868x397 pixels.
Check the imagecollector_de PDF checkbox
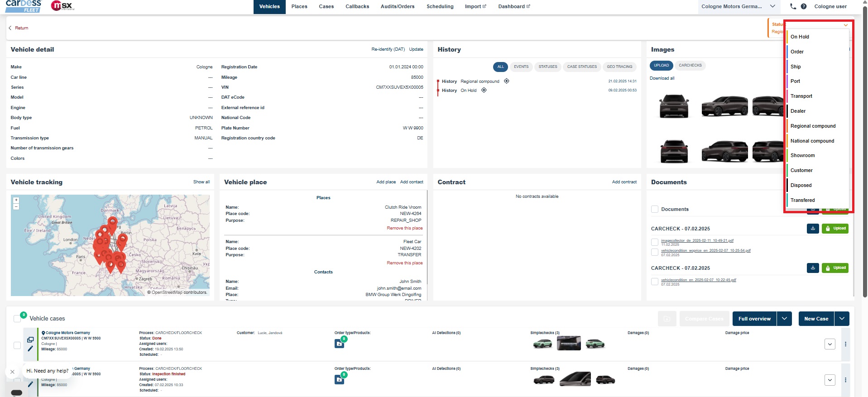(655, 242)
